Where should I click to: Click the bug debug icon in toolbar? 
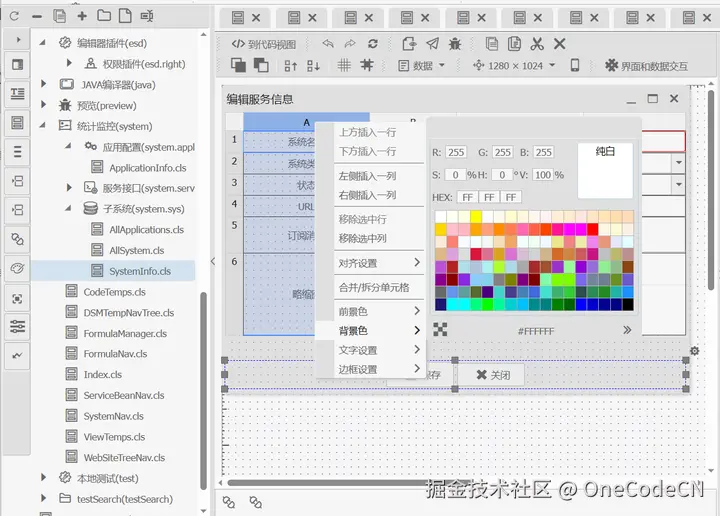coord(455,43)
